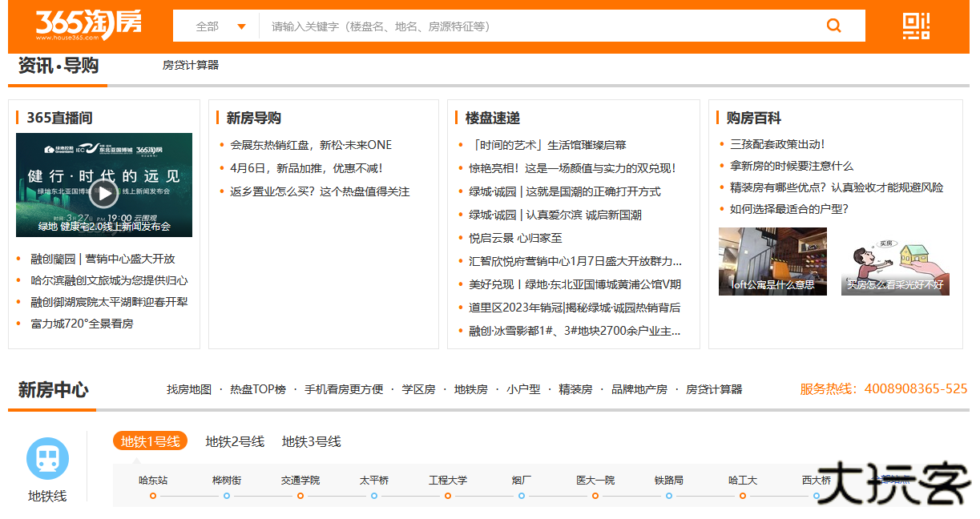Open article 富力城720°全景看房
This screenshot has height=519, width=980.
pos(82,324)
